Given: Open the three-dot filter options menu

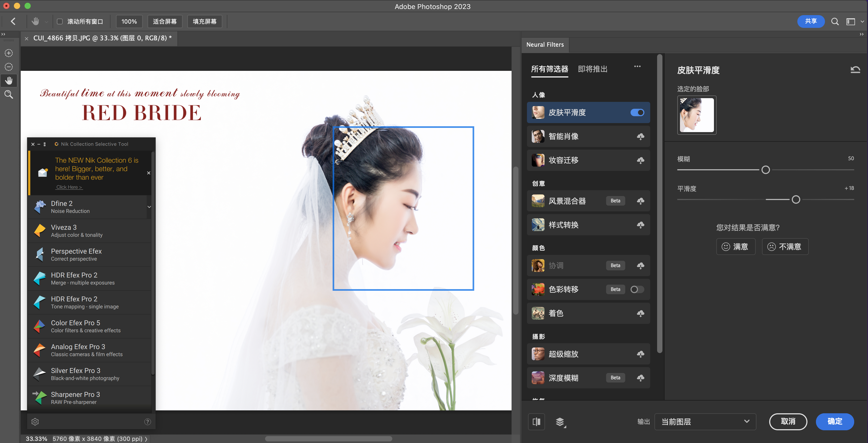Looking at the screenshot, I should pyautogui.click(x=637, y=66).
